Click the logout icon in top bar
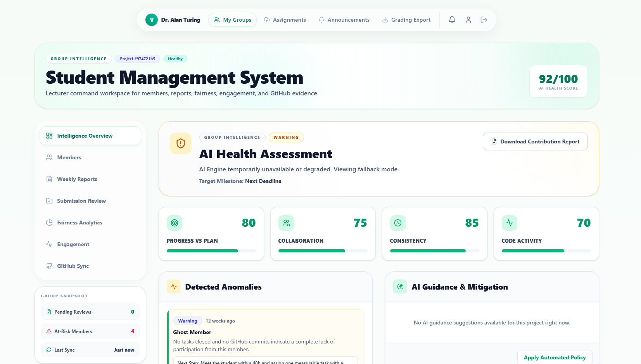 coord(484,20)
